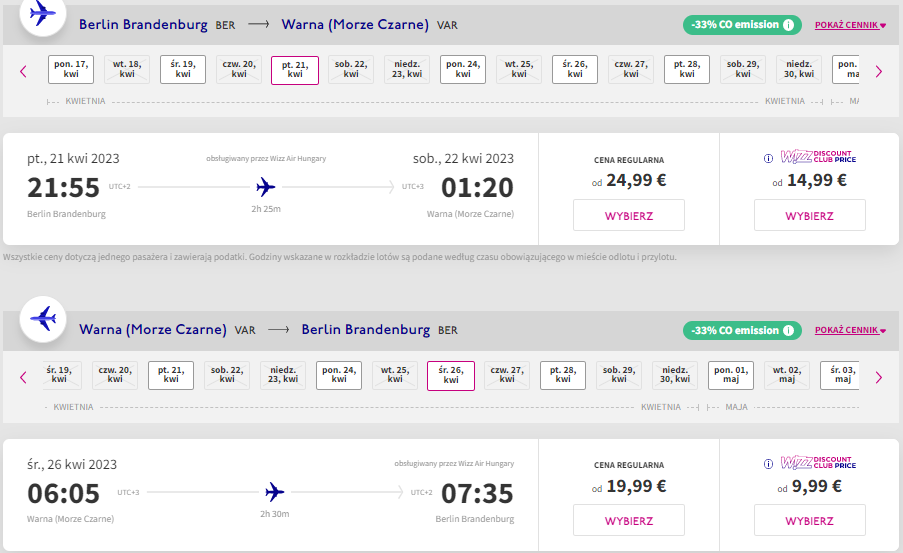Click the return flight airplane circle icon
Image resolution: width=903 pixels, height=553 pixels.
[43, 319]
